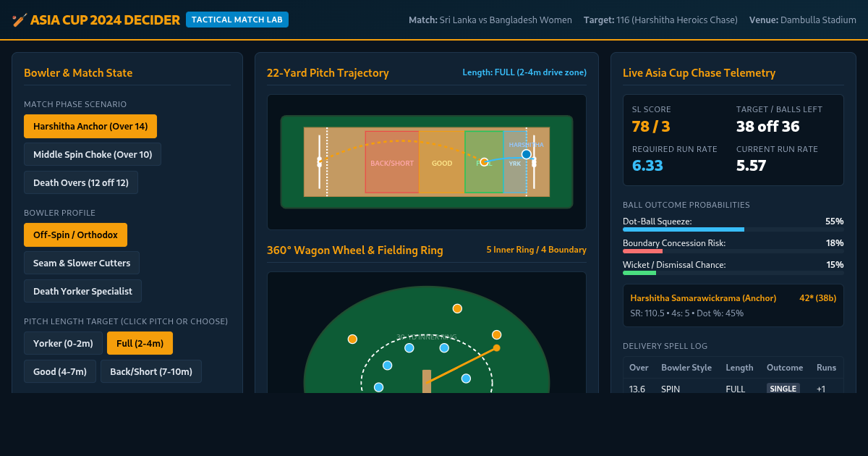868x456 pixels.
Task: Click the 42* (38b) batter score
Action: pos(817,298)
